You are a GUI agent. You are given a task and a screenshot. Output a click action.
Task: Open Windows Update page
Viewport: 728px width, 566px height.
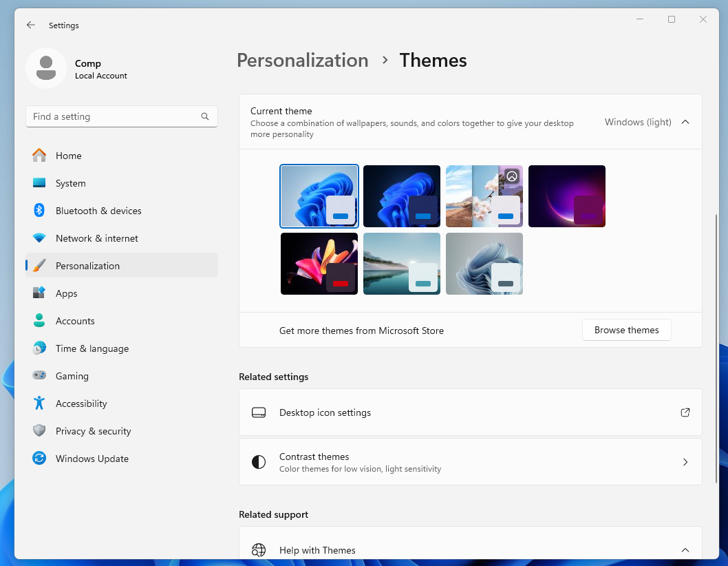coord(122,458)
